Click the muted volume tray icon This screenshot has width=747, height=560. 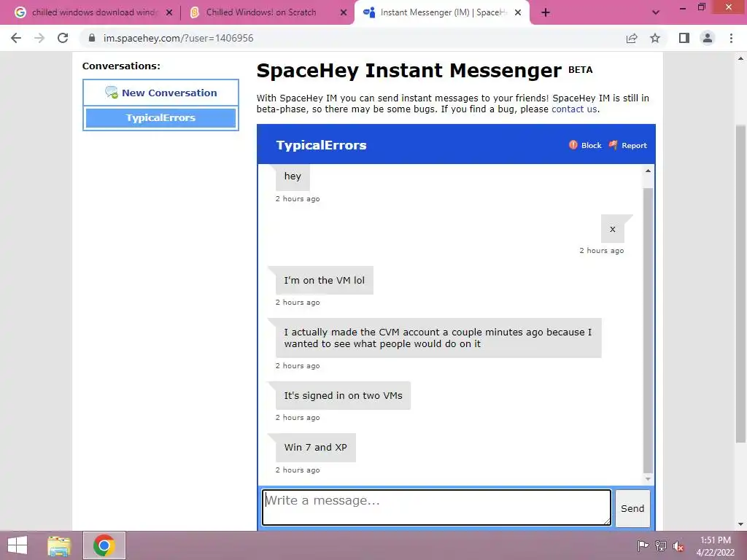678,546
